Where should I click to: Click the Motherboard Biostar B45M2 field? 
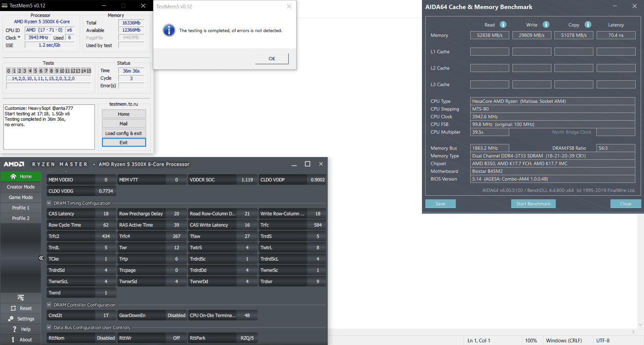(x=552, y=171)
